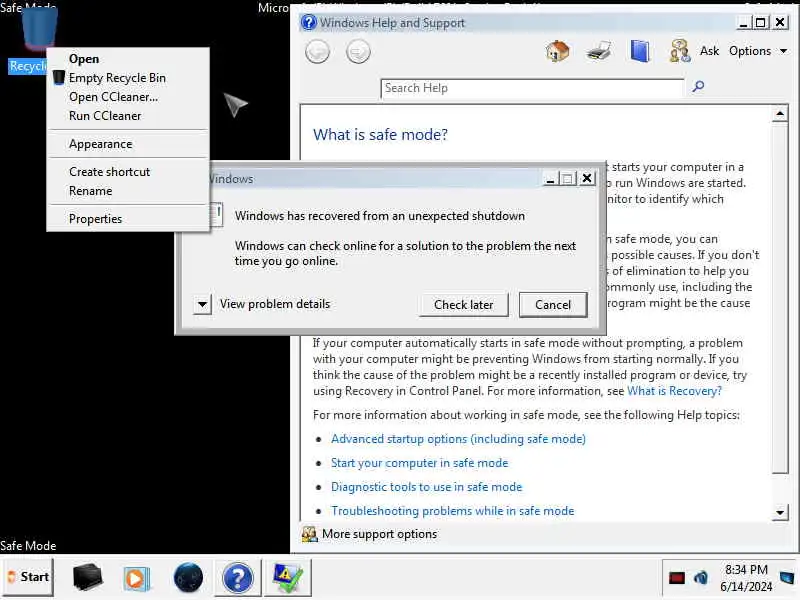The width and height of the screenshot is (800, 600).
Task: Open the Options dropdown in Help toolbar
Action: 758,51
